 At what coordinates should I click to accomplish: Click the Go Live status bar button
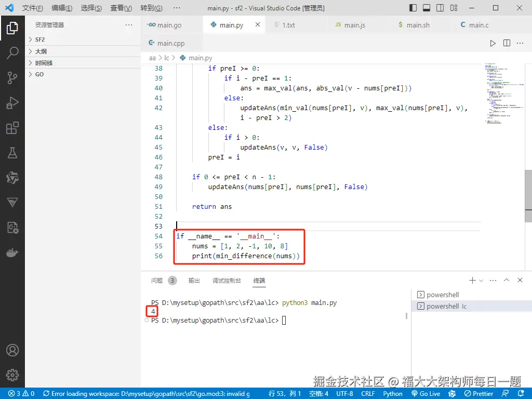pos(426,394)
